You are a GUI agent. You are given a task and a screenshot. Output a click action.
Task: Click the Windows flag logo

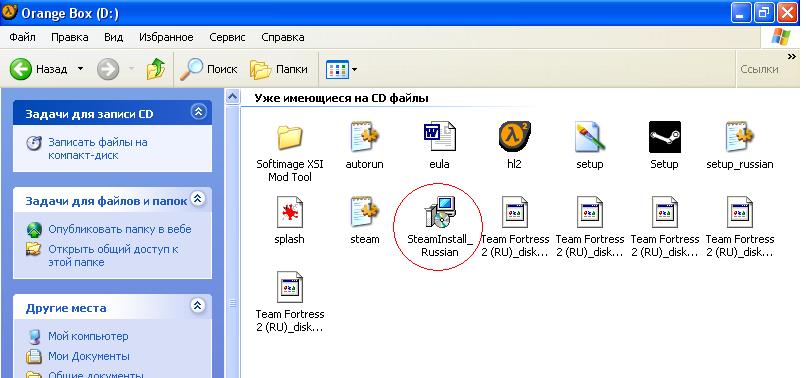(781, 38)
